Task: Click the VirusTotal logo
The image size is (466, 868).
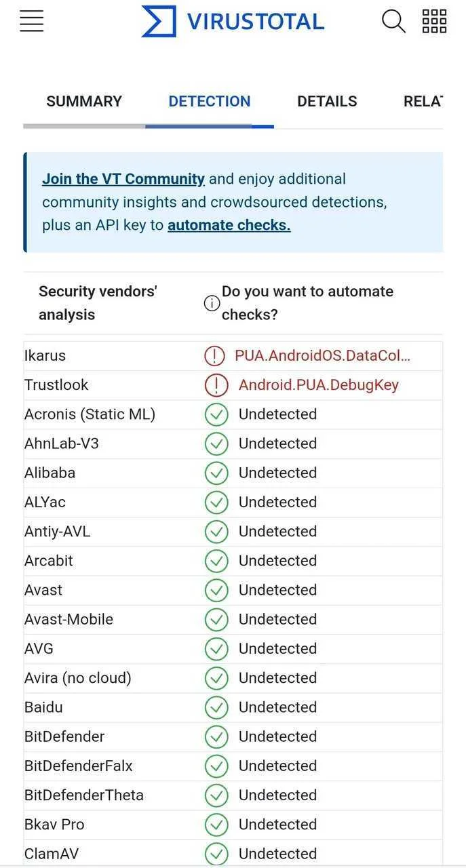Action: click(233, 21)
